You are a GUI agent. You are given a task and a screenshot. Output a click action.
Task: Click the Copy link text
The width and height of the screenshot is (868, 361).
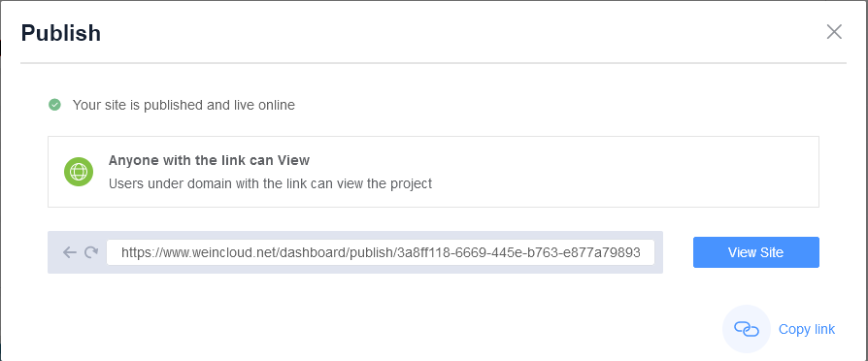[x=807, y=329]
